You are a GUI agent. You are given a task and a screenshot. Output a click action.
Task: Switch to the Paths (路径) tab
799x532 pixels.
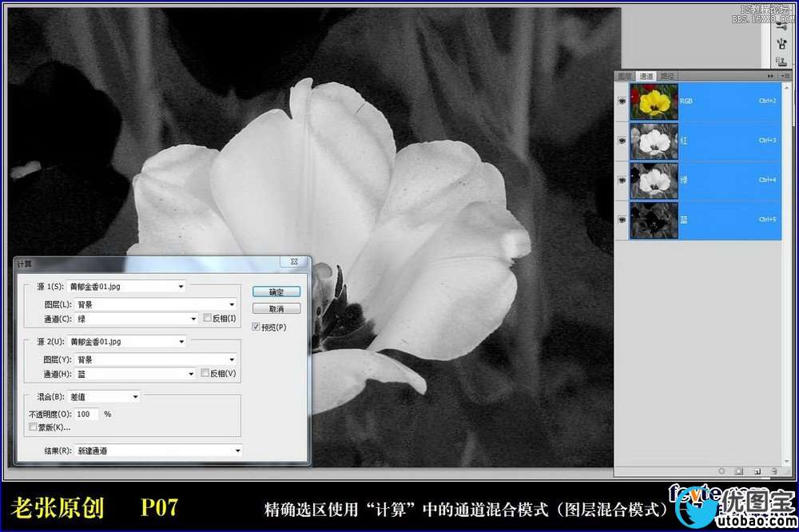point(667,77)
